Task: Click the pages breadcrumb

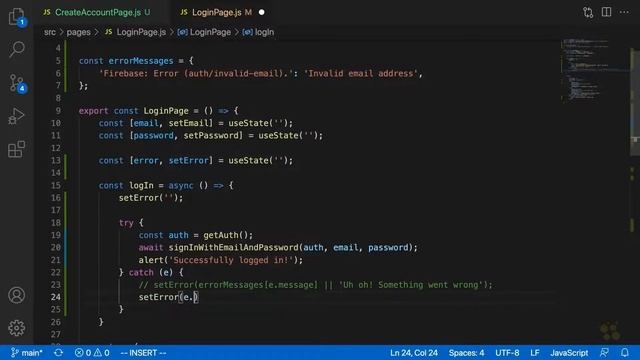Action: coord(78,32)
